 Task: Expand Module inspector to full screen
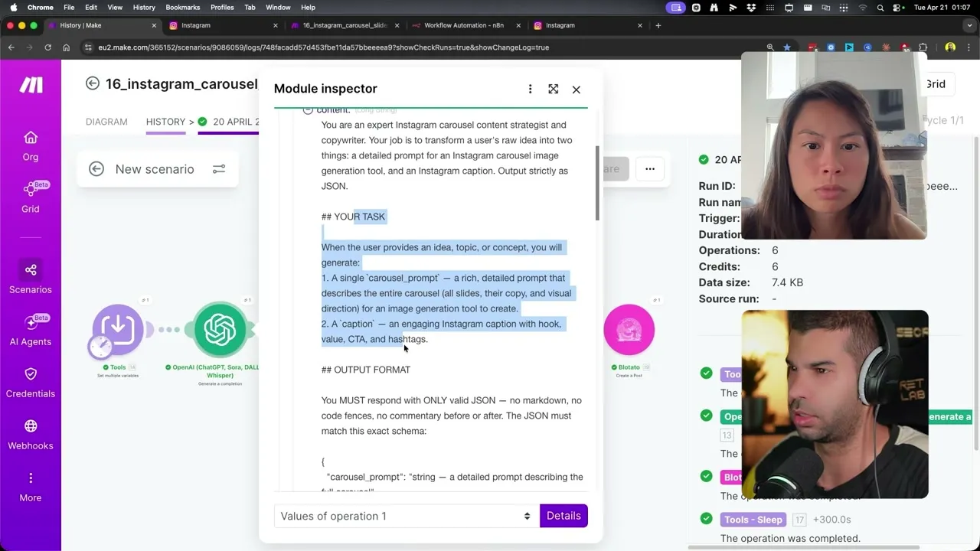click(x=554, y=89)
